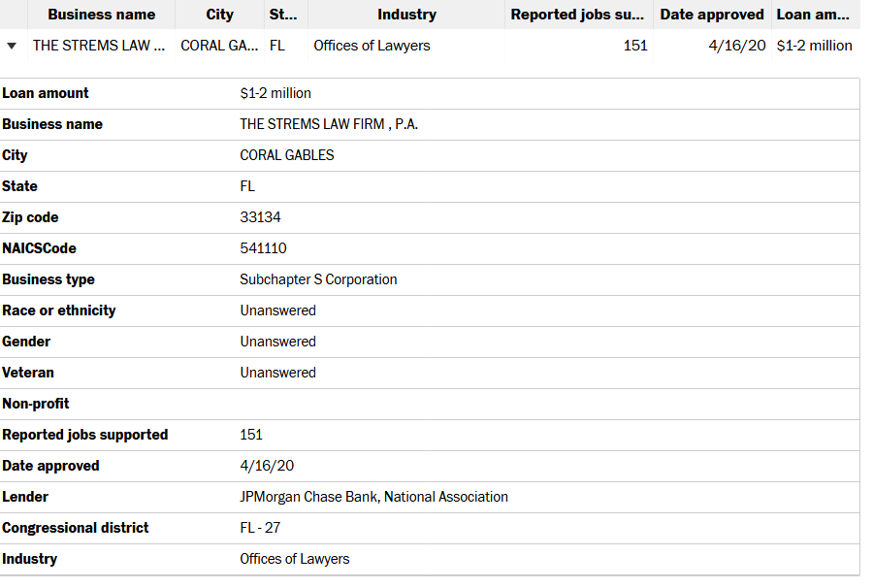Sort by the Business name column header
This screenshot has height=588, width=874.
101,15
